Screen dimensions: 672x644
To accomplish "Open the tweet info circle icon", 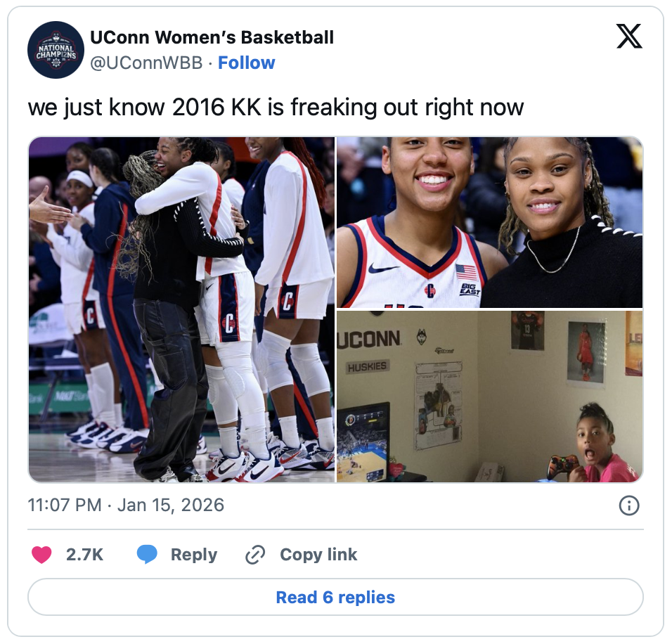I will [628, 505].
